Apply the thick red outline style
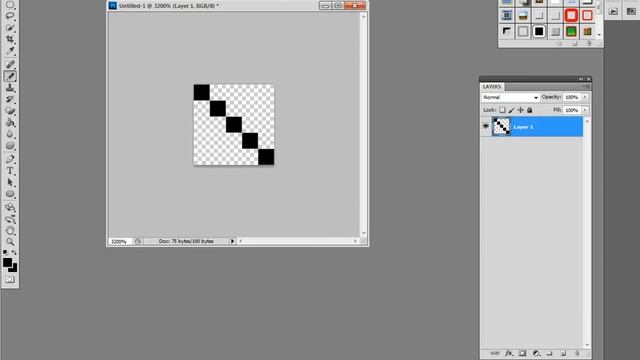This screenshot has width=640, height=360. click(x=571, y=16)
